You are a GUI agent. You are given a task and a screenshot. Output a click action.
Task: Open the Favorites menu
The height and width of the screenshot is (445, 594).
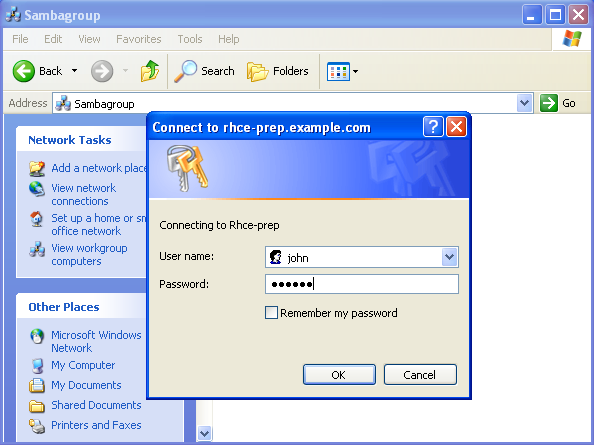click(x=139, y=39)
